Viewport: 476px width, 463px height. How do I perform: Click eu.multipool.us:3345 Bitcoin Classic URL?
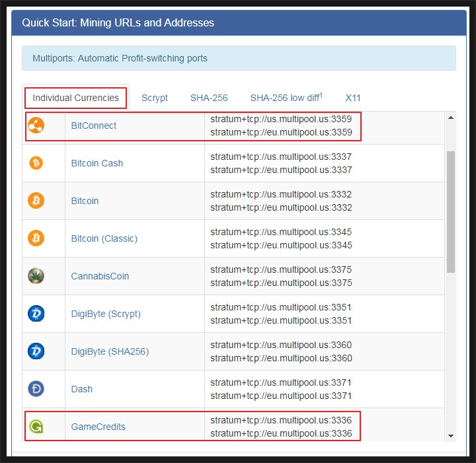coord(281,245)
